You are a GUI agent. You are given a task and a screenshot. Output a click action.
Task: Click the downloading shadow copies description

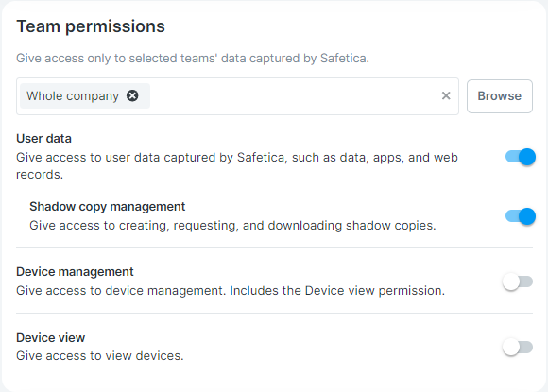(x=232, y=226)
